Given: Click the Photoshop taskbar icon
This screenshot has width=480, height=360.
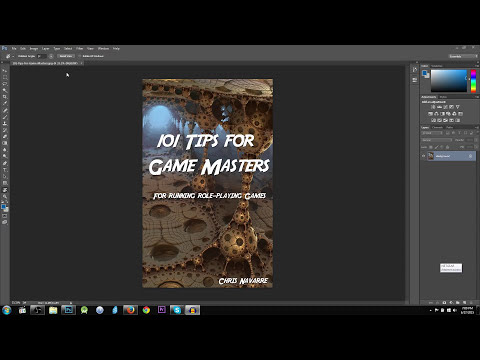Looking at the screenshot, I should click(x=68, y=310).
